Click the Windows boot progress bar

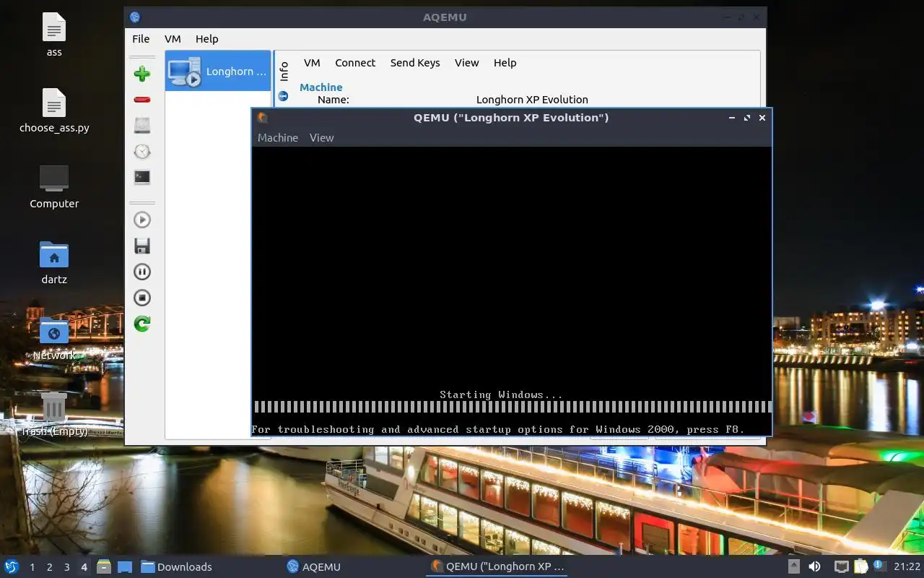[513, 407]
